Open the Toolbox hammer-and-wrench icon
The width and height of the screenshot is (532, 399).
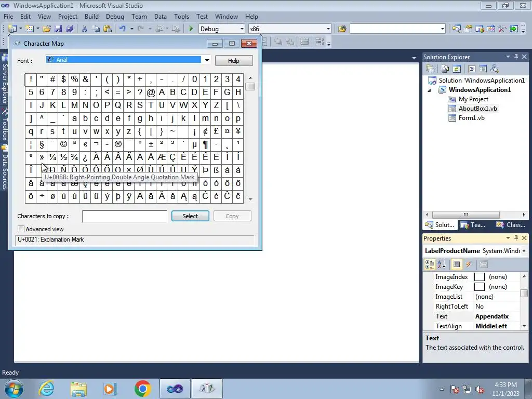(502, 29)
